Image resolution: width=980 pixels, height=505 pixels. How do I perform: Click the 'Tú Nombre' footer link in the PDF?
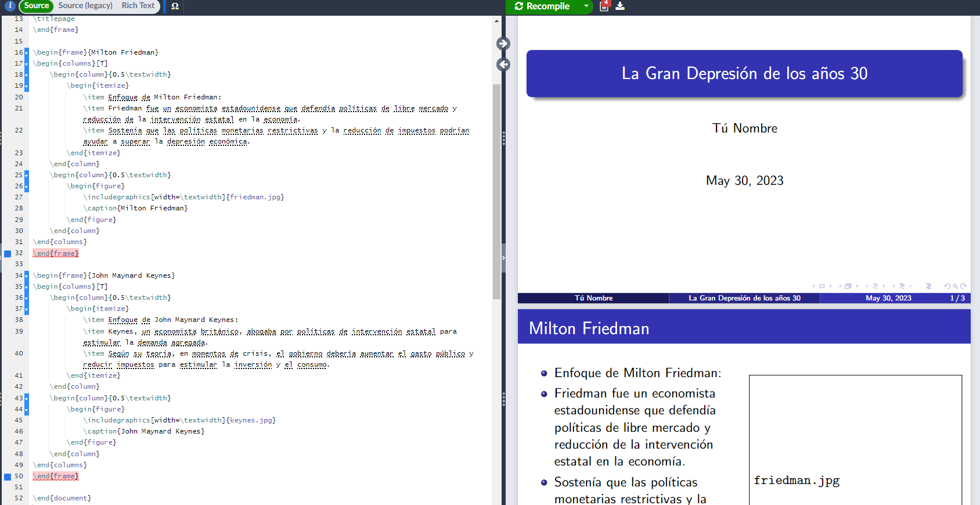tap(593, 298)
